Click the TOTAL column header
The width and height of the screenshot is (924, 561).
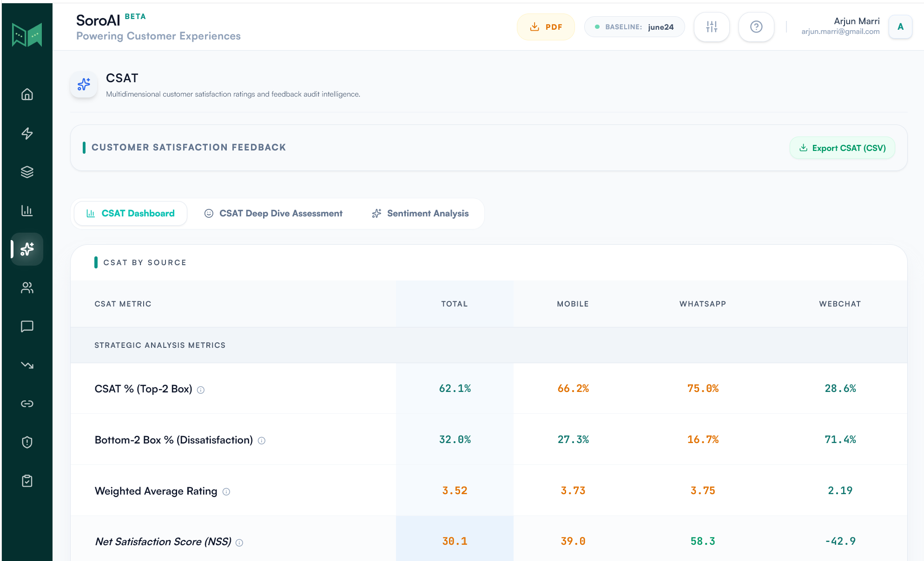[x=455, y=304]
